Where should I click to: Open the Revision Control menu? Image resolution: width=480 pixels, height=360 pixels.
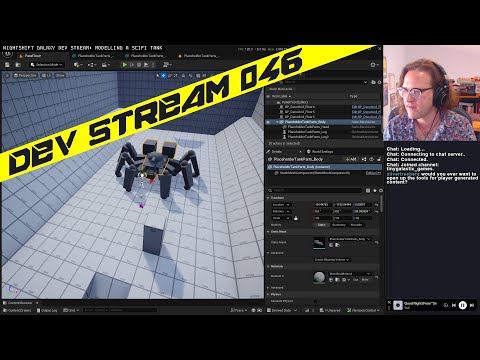363,310
